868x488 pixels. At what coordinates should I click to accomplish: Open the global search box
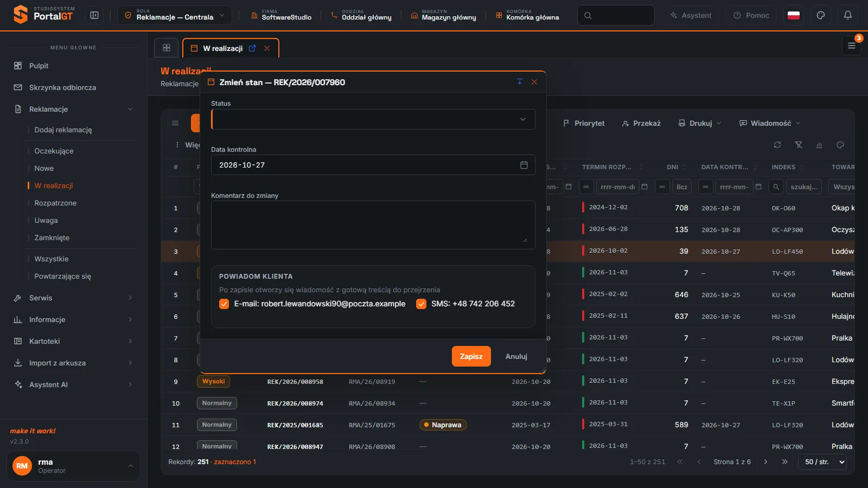616,15
